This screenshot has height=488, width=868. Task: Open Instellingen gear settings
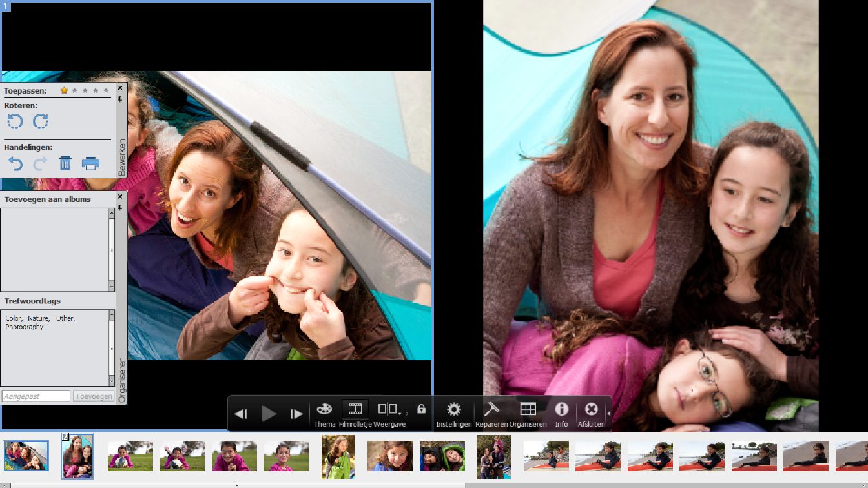pyautogui.click(x=454, y=414)
